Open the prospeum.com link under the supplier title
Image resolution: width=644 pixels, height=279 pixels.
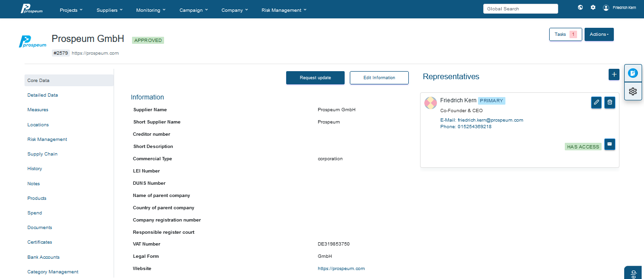tap(95, 53)
